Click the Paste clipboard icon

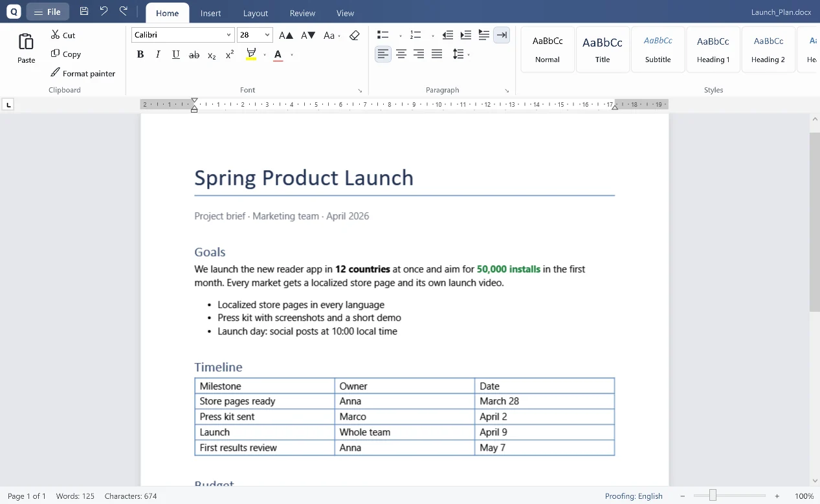click(26, 42)
